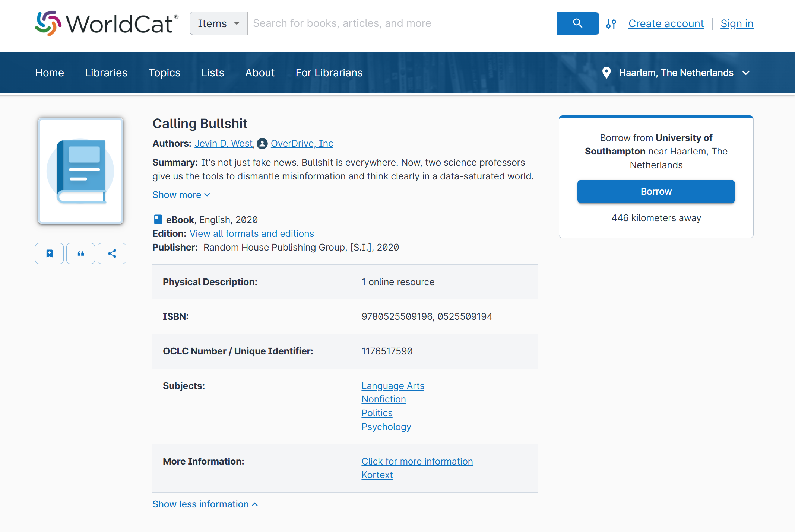Open the Items search type dropdown

[219, 23]
